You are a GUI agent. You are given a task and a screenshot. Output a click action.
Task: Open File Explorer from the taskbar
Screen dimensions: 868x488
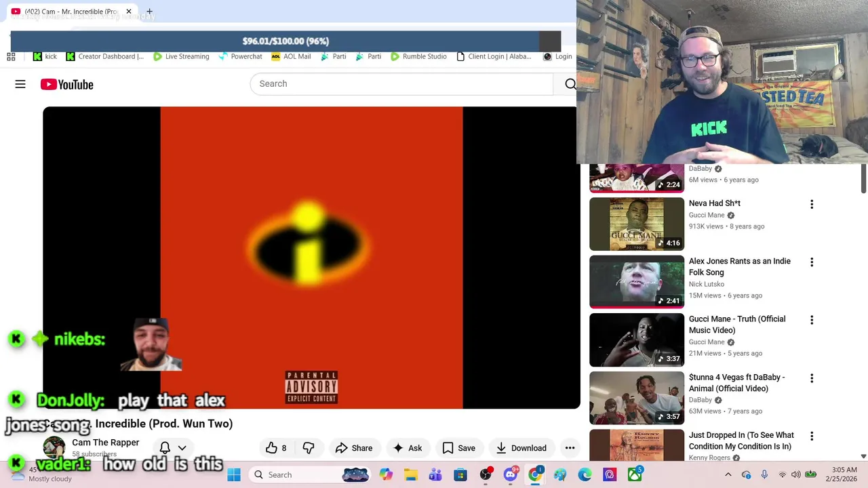tap(411, 474)
